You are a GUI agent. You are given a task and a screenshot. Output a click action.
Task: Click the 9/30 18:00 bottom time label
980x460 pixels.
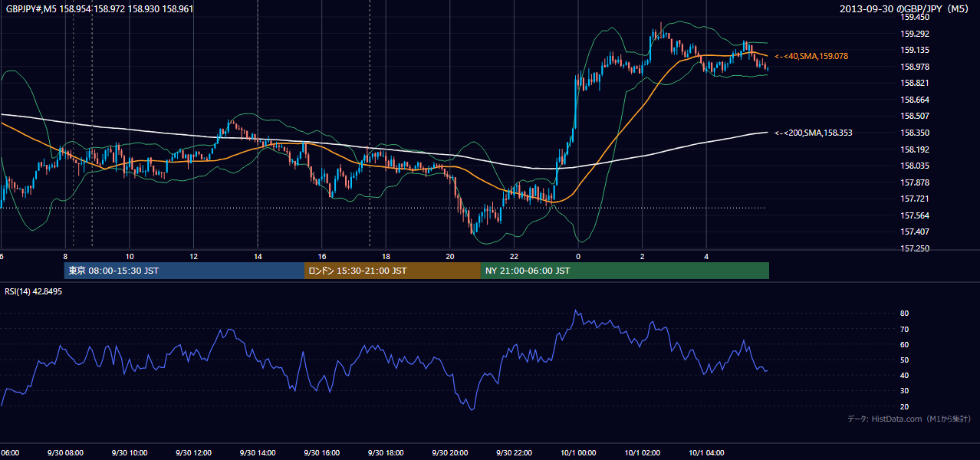[386, 453]
